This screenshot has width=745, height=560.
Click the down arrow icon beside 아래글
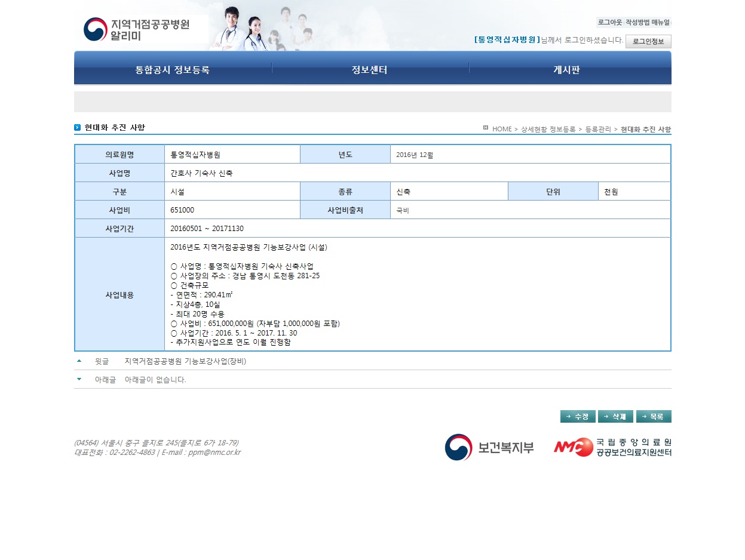(79, 379)
